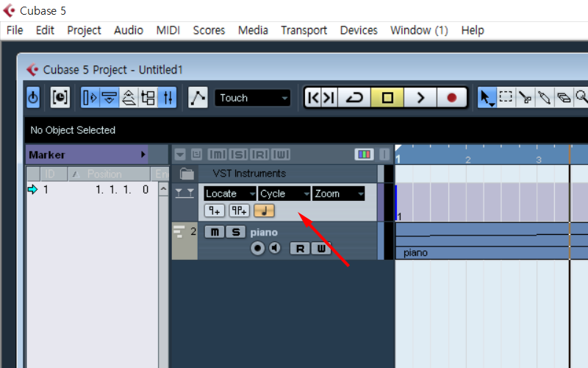Image resolution: width=588 pixels, height=368 pixels.
Task: Click marker position value 1. 1. 1. 0
Action: point(122,190)
